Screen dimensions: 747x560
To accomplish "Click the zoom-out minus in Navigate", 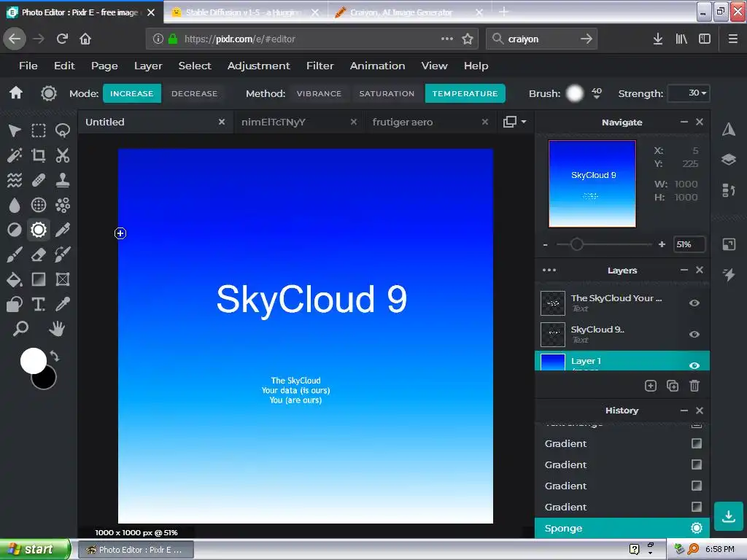I will (x=546, y=245).
